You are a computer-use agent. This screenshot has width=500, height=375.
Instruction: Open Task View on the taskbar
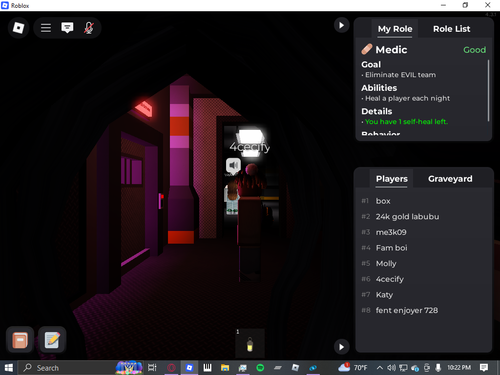(152, 368)
